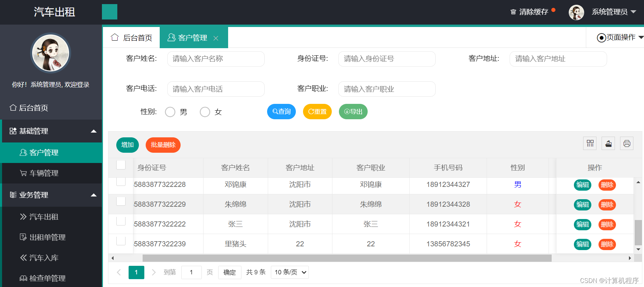Click the horizontal scrollbar left arrow
This screenshot has height=287, width=644.
point(112,258)
